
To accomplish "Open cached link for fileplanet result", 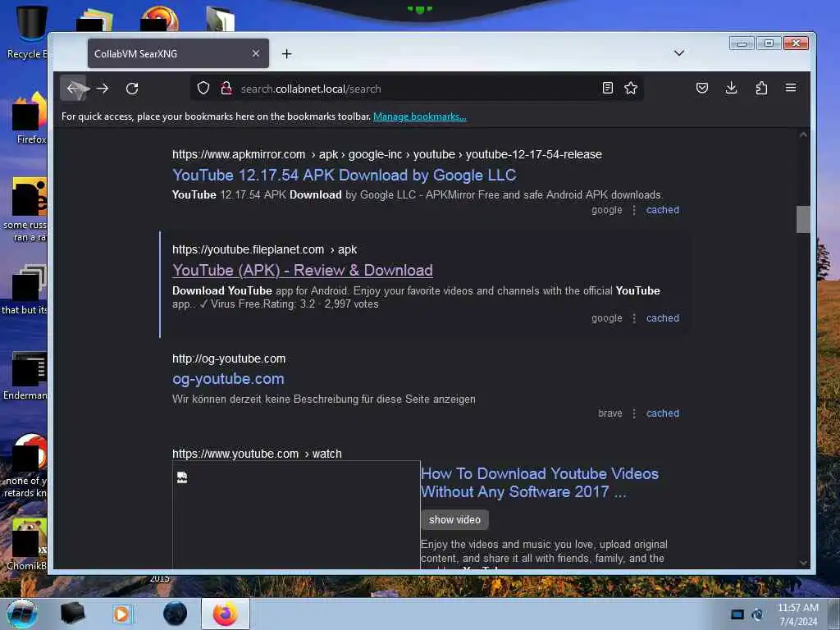I will coord(662,318).
